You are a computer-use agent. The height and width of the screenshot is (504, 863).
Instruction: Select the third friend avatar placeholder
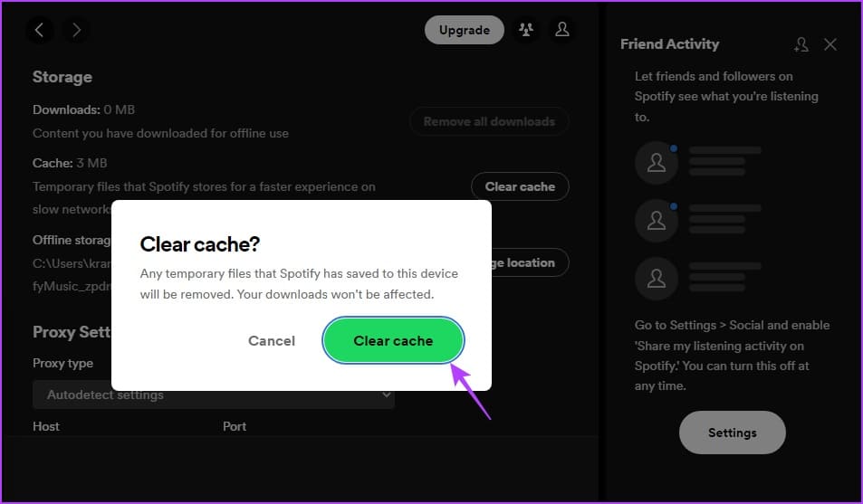click(656, 278)
